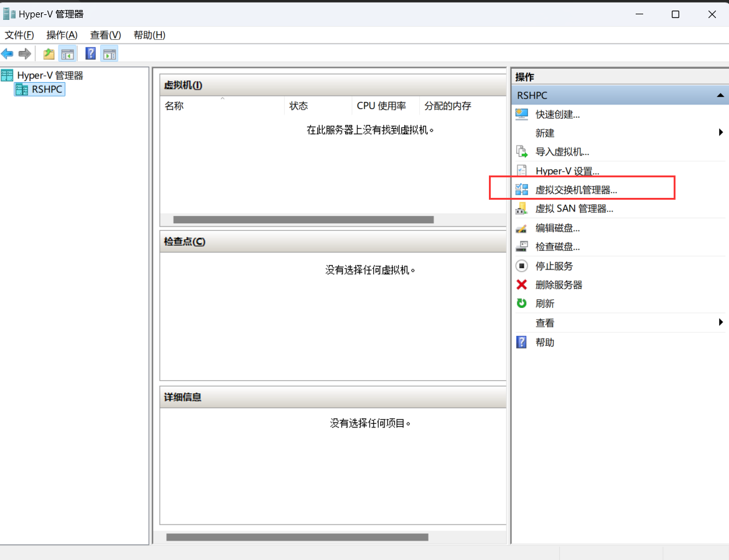Toggle the Show/Hide Console Tree icon

pos(67,54)
